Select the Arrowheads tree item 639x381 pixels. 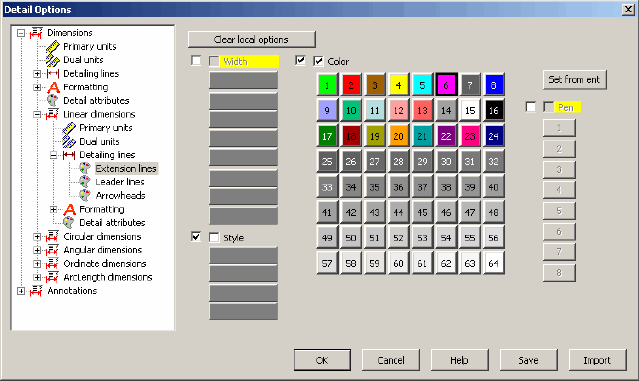(x=120, y=196)
